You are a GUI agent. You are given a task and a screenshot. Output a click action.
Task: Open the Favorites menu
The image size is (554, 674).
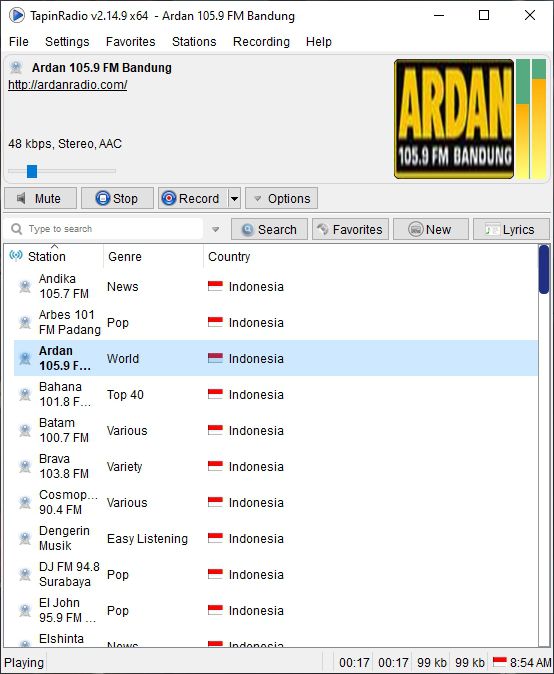click(131, 42)
